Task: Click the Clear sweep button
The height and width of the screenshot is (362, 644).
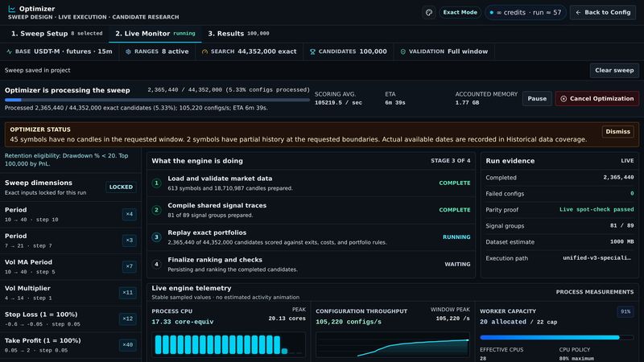Action: [x=614, y=70]
